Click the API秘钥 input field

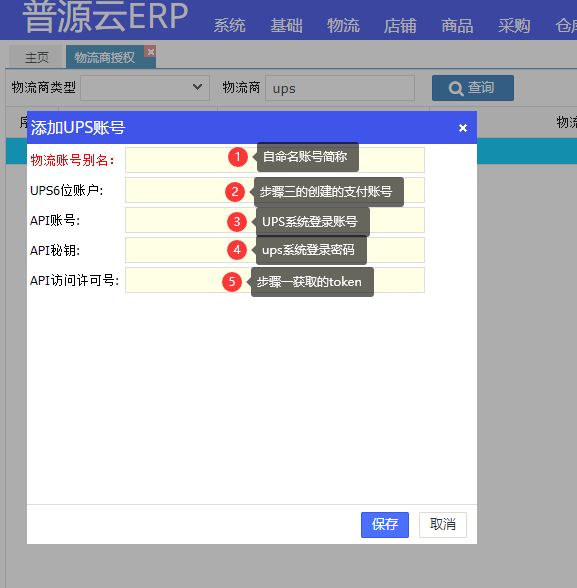[x=275, y=250]
